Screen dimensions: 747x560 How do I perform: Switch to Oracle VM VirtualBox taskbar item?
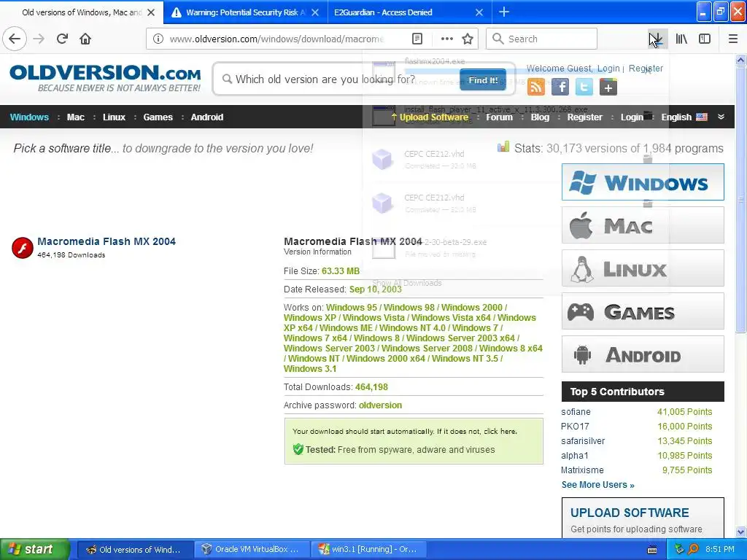[252, 549]
